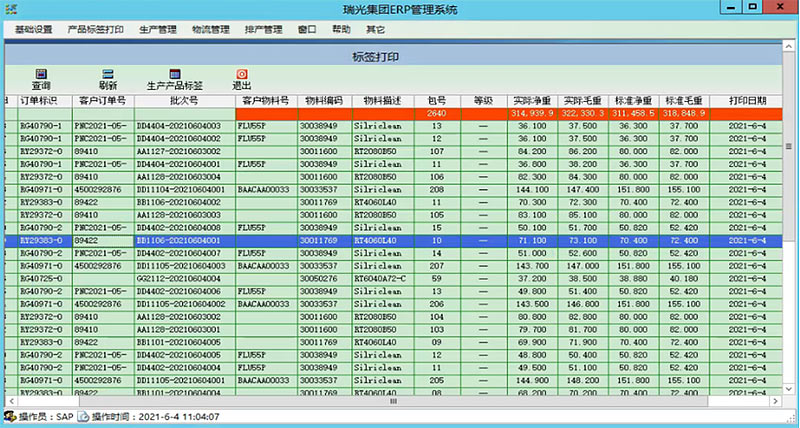Click the 实际净重 column header
This screenshot has width=800, height=428.
(532, 101)
